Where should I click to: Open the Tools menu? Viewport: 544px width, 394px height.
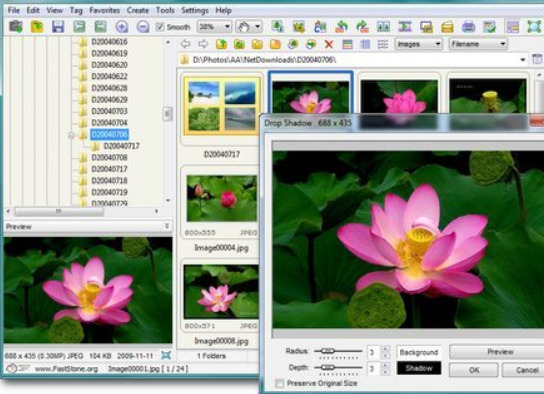point(165,10)
